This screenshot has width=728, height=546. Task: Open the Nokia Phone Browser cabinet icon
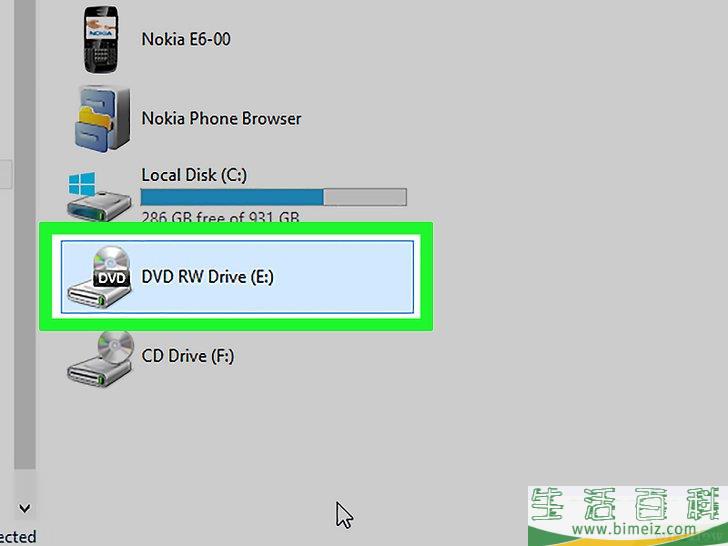tap(102, 117)
